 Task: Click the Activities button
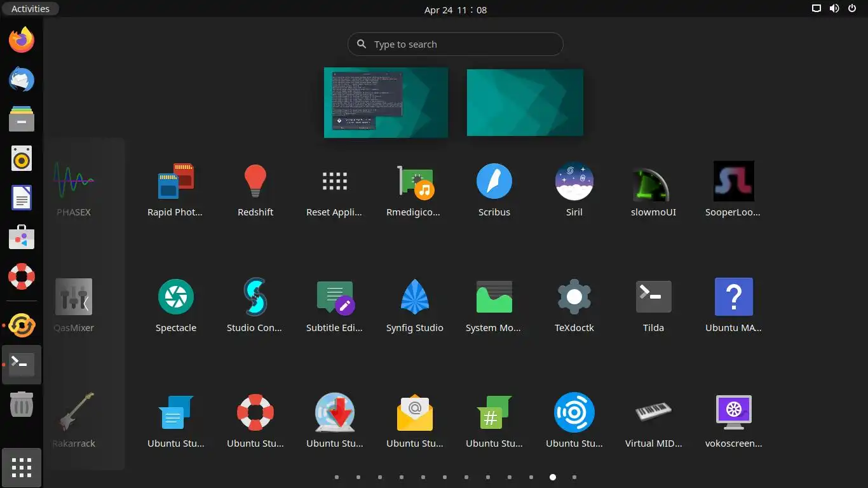30,9
